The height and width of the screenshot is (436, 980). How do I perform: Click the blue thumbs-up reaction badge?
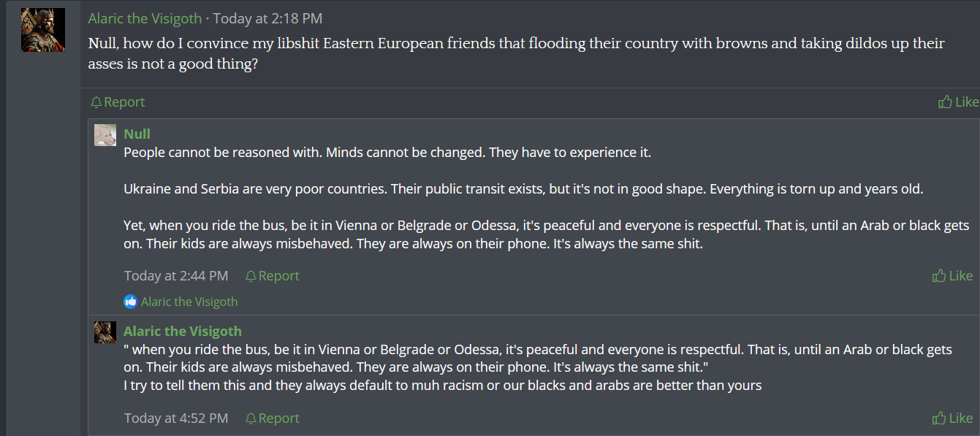point(131,302)
